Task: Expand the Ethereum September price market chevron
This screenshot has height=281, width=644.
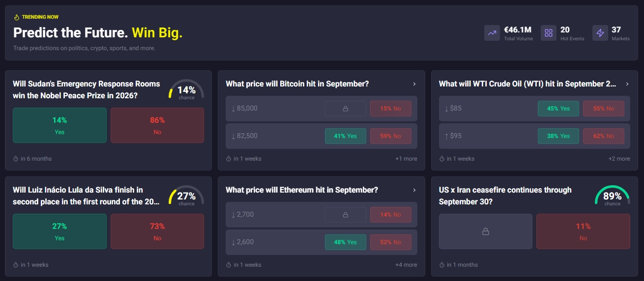Action: coord(414,190)
